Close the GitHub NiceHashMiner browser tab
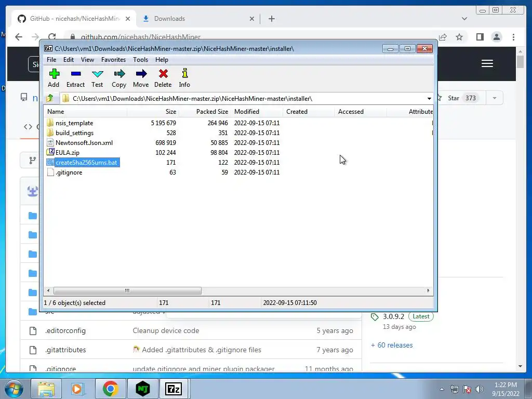Image resolution: width=532 pixels, height=399 pixels. [128, 19]
